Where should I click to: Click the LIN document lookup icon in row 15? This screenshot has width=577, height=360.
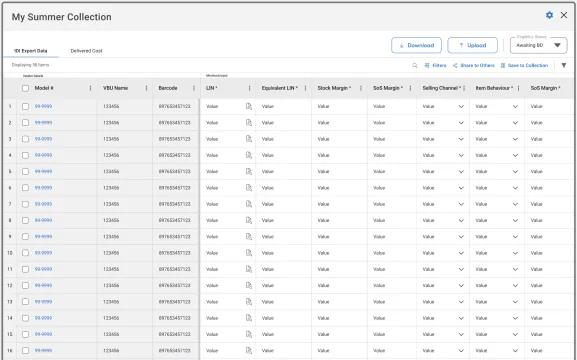coord(249,334)
